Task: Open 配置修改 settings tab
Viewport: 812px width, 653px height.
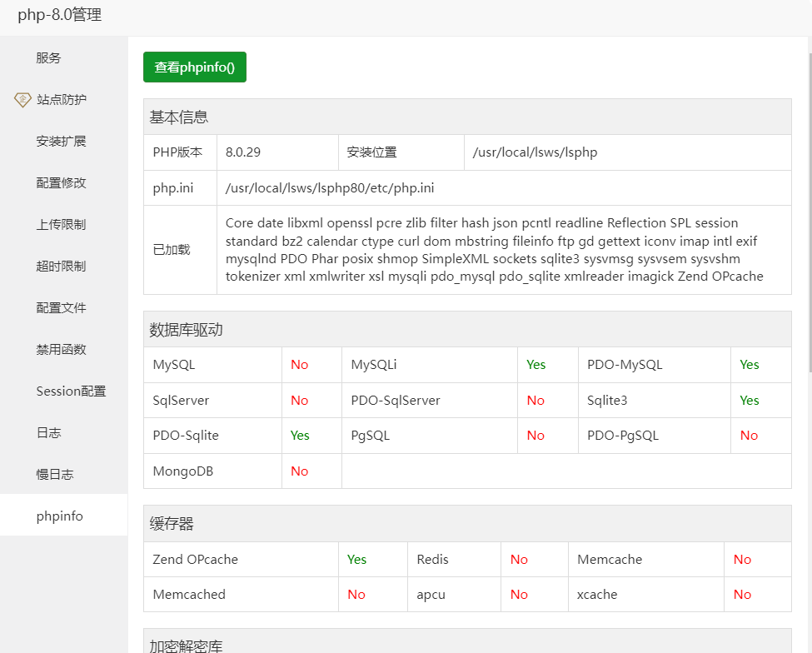Action: (61, 183)
